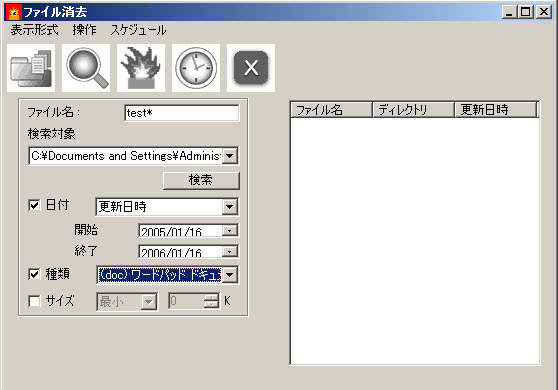Open the 開始 date picker dropdown
Viewport: 558px width, 390px height.
pos(230,231)
